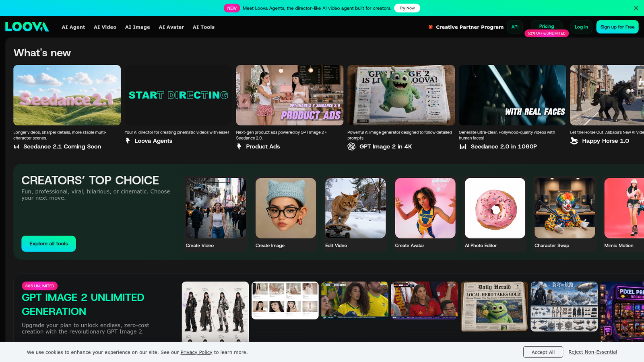
Task: Select the Mimic Motion card
Action: [x=624, y=214]
